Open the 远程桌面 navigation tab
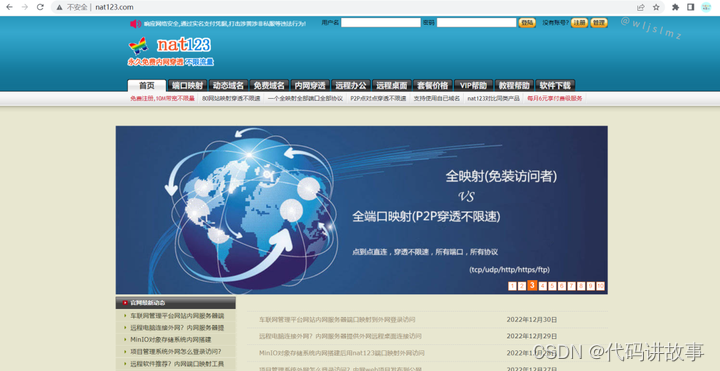 point(392,85)
